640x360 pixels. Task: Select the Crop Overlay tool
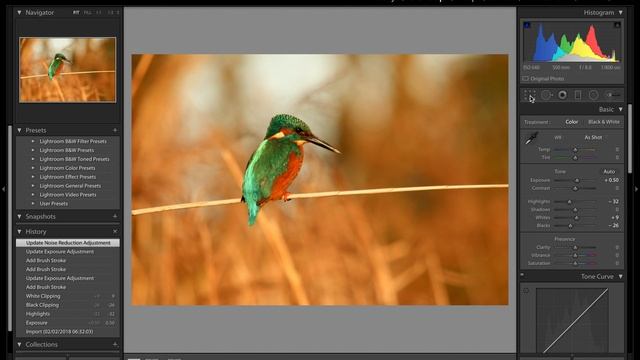(x=529, y=95)
